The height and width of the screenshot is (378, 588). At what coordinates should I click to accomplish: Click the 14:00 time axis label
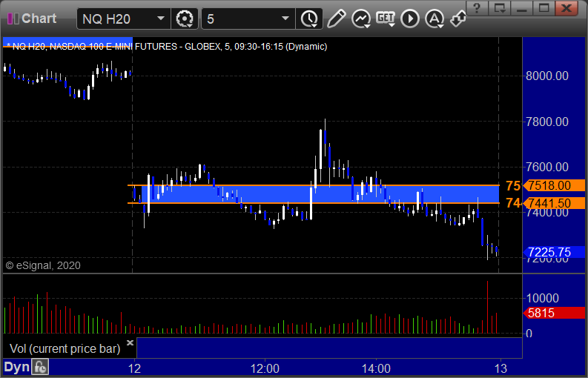pyautogui.click(x=376, y=368)
